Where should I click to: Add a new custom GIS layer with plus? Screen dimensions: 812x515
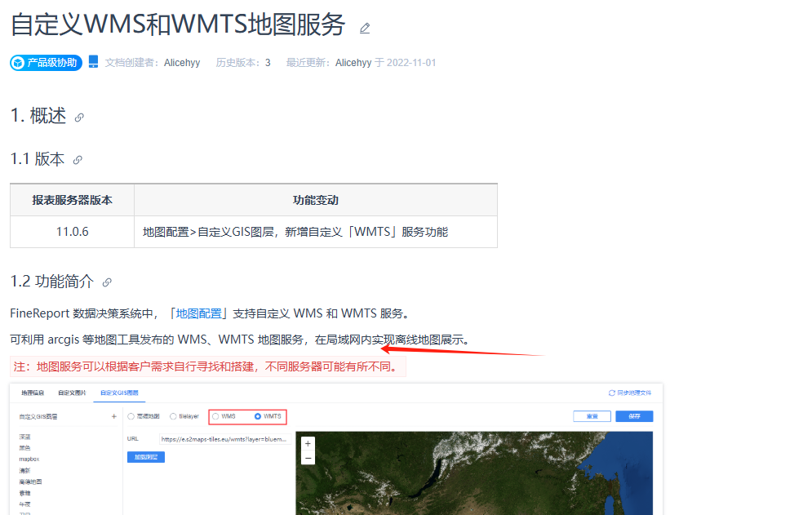tap(114, 416)
